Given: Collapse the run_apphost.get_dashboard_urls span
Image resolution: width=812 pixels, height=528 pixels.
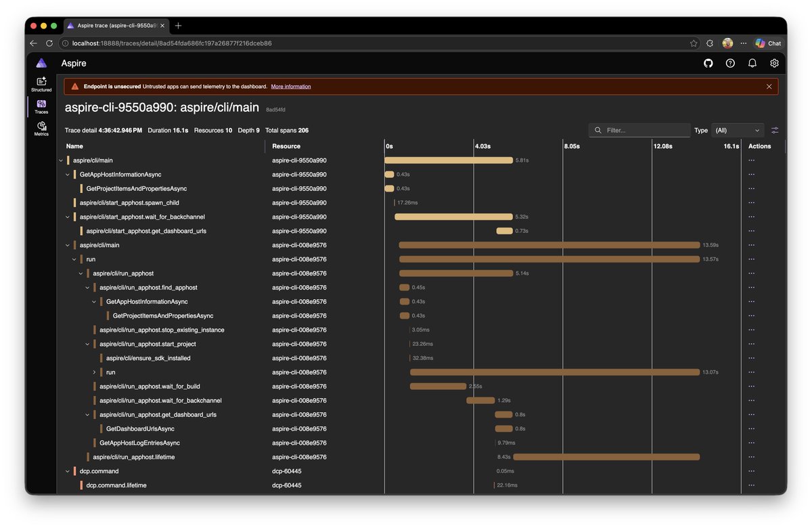Looking at the screenshot, I should (87, 414).
